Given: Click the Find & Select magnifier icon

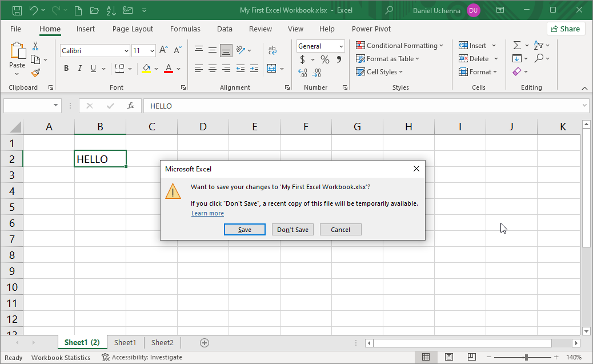Looking at the screenshot, I should point(538,58).
